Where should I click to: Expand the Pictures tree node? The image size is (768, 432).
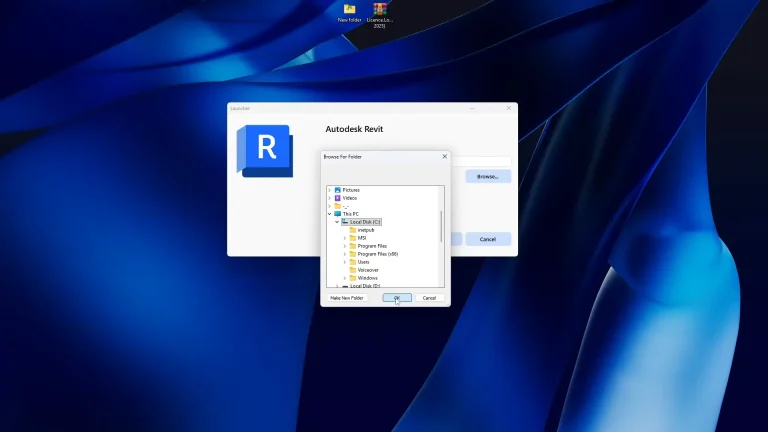(x=330, y=190)
